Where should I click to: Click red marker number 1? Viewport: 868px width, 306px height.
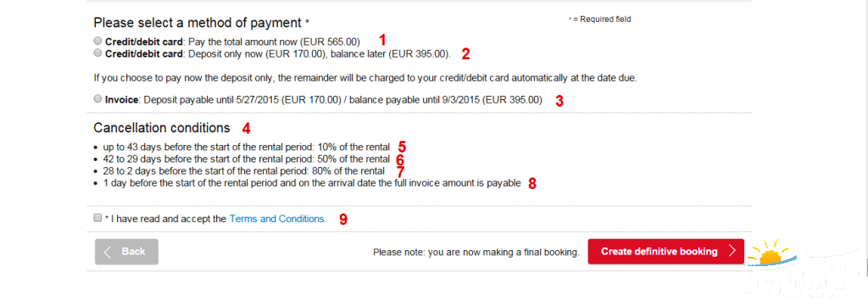(x=382, y=40)
